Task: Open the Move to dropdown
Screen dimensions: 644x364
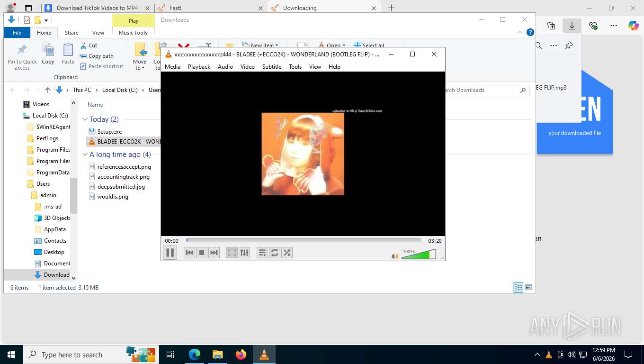Action: (140, 57)
